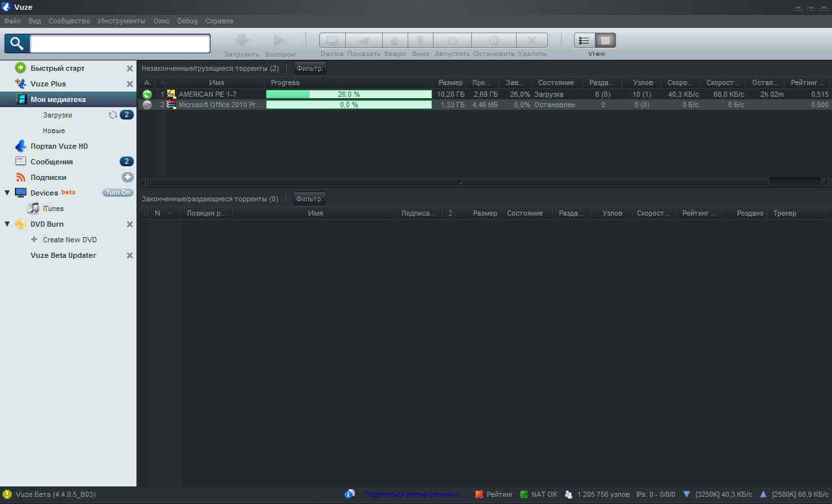Sort by upper Состояние column header

pyautogui.click(x=556, y=82)
